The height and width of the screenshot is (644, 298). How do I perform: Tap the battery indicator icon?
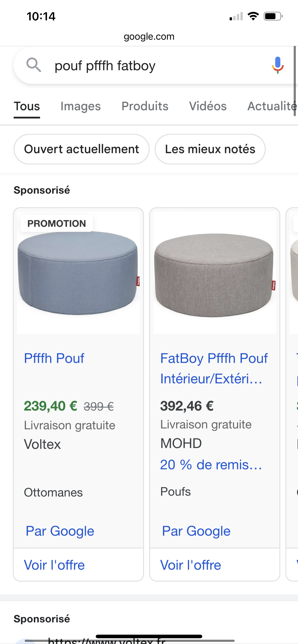(x=273, y=16)
